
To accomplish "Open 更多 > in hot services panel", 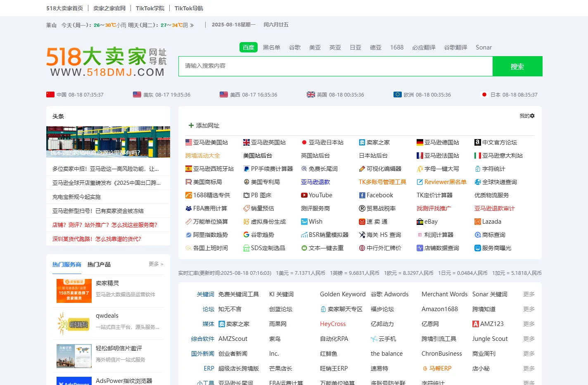I will pos(156,264).
